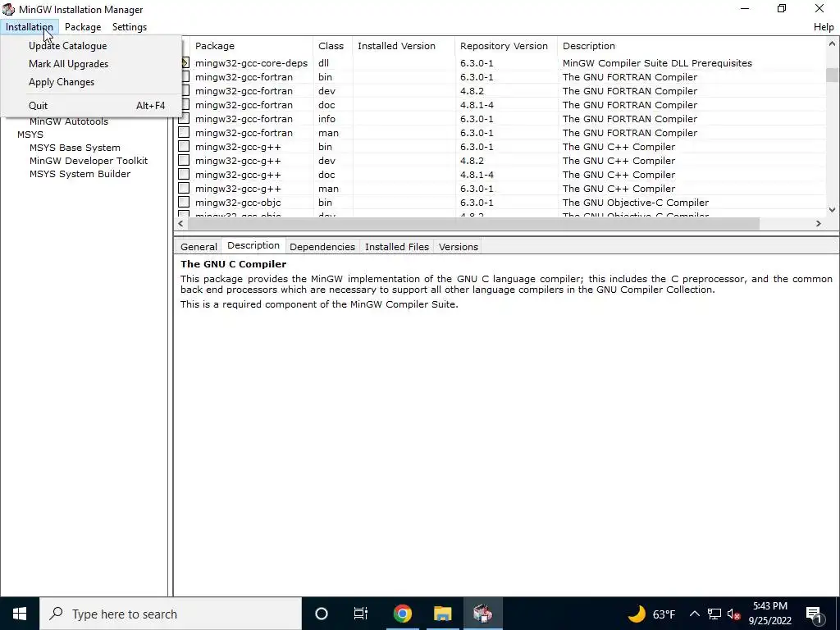
Task: Toggle checkbox for mingw32-gcc-core-deps dll
Action: click(185, 63)
